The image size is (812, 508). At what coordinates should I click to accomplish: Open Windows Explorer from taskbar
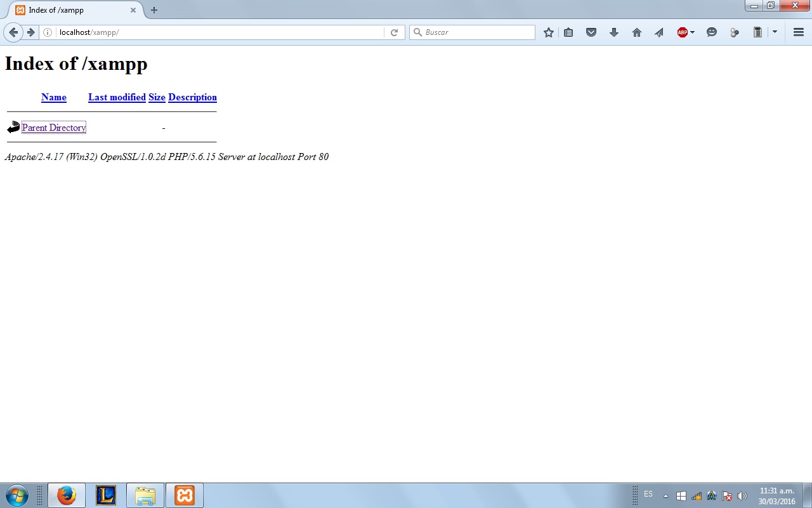[145, 495]
